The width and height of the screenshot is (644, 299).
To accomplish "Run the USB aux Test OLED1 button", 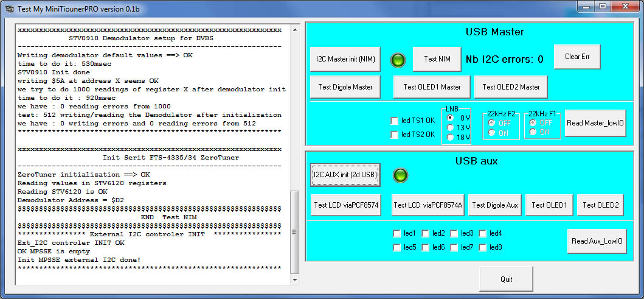I will click(x=549, y=205).
